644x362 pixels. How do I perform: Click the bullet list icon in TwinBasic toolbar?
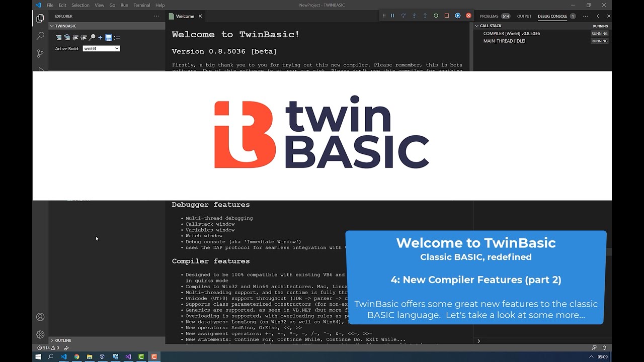tap(117, 37)
